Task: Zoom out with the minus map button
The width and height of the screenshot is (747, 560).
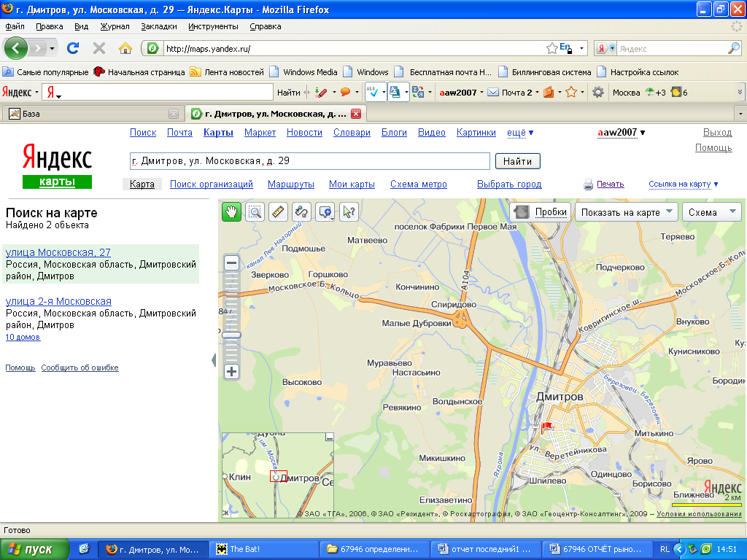Action: 231,262
